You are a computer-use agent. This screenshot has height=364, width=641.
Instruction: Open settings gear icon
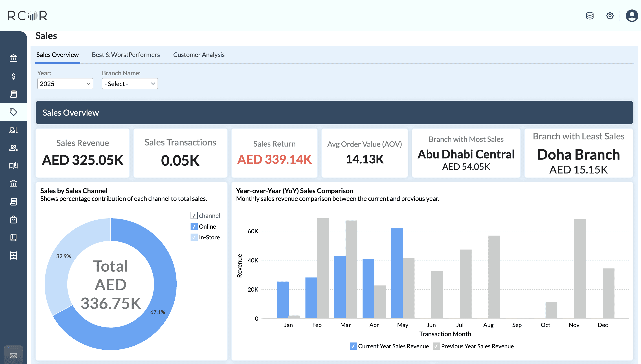pyautogui.click(x=610, y=16)
